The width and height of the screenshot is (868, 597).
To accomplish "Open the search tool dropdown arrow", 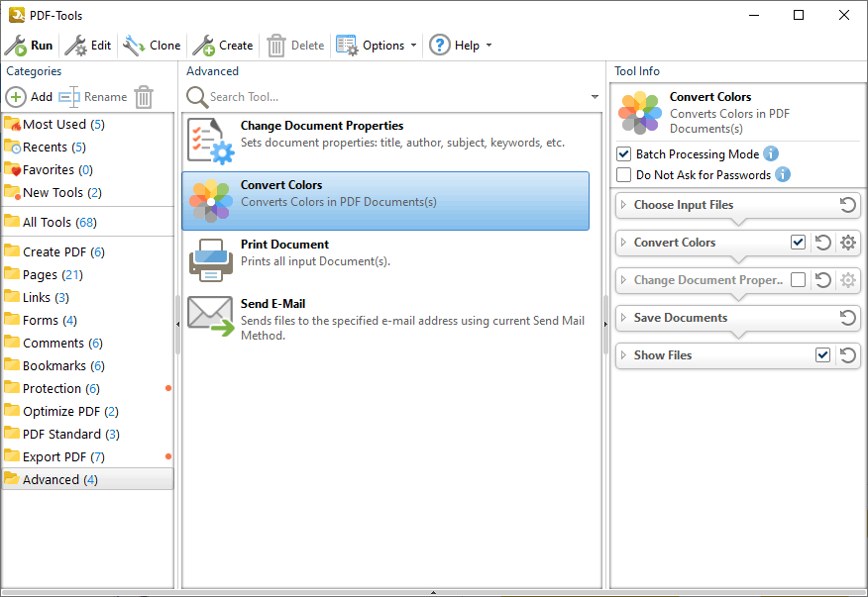I will tap(595, 97).
